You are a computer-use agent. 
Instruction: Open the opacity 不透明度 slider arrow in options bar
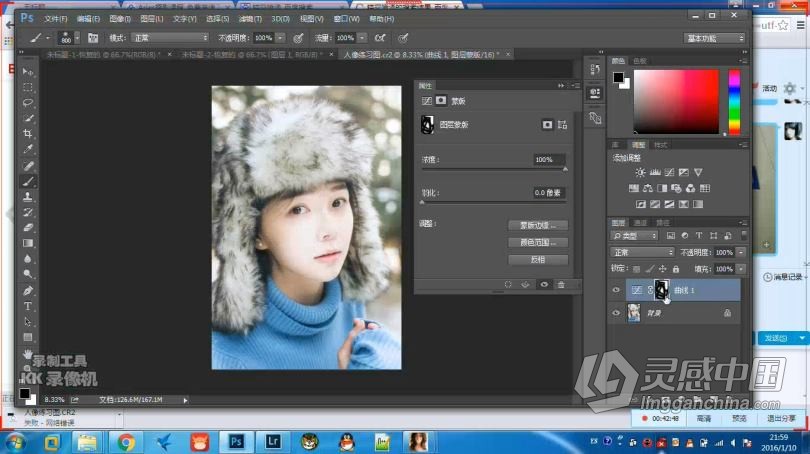(280, 38)
